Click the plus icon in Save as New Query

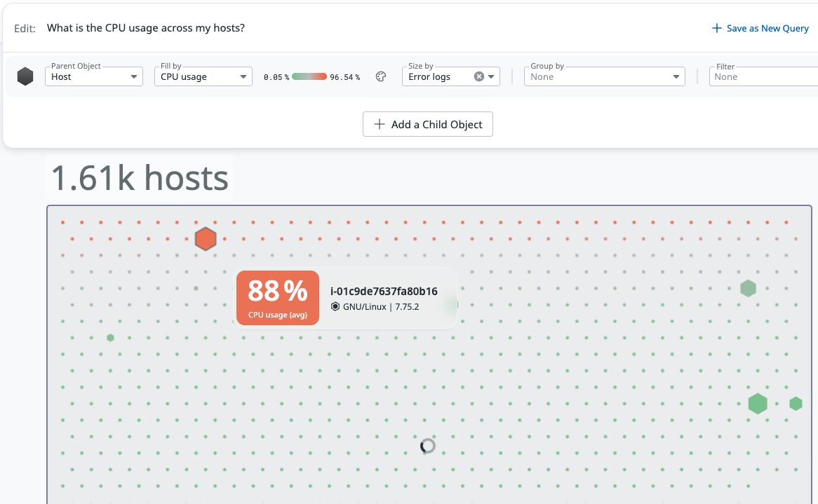pos(716,28)
